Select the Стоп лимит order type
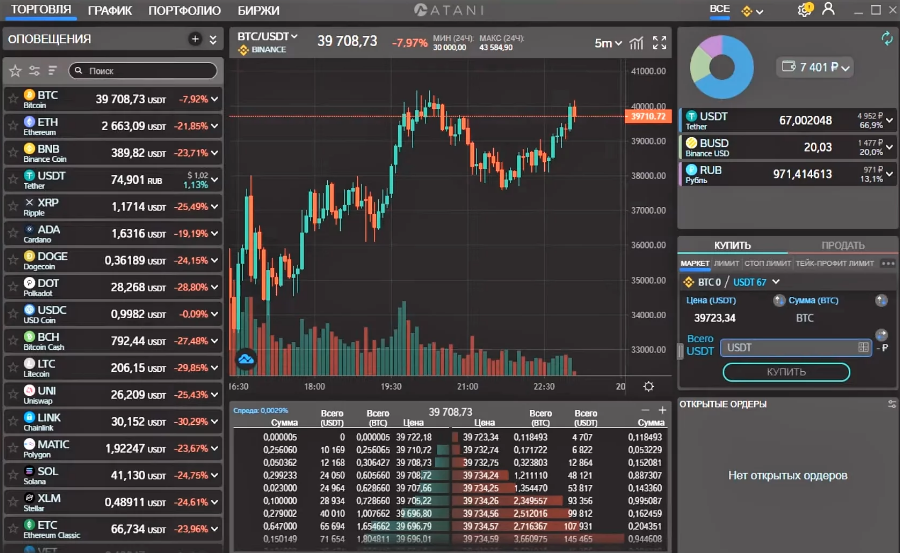 (767, 264)
